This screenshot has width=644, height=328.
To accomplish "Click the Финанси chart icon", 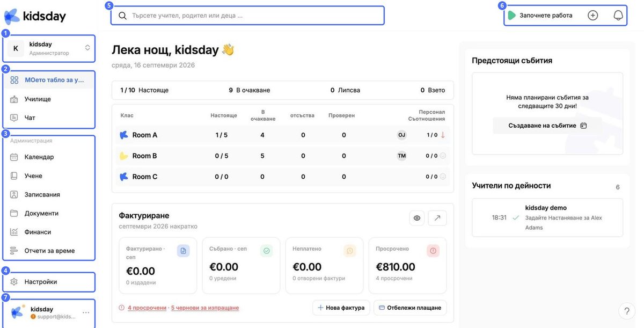I will tap(14, 232).
